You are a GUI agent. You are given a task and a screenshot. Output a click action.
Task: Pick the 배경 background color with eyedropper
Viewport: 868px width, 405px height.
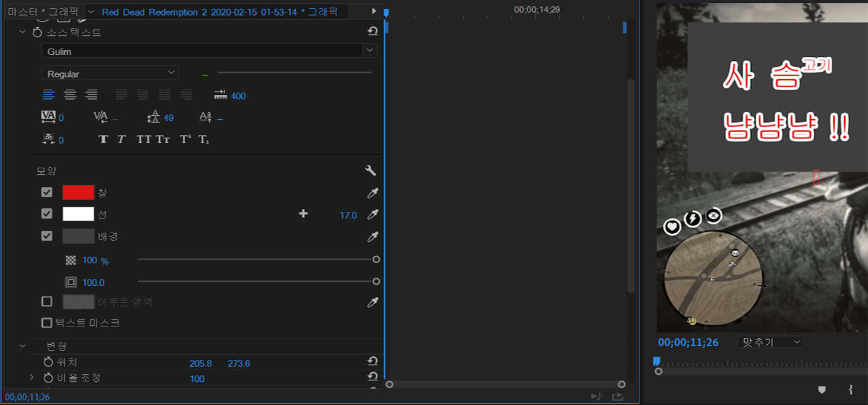[373, 237]
